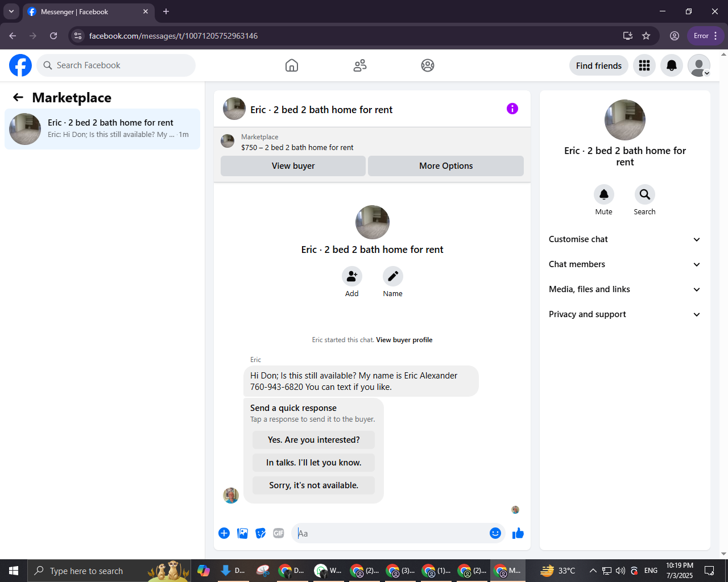Search in conversation magnifier icon
Screen dimensions: 728x582
tap(645, 194)
